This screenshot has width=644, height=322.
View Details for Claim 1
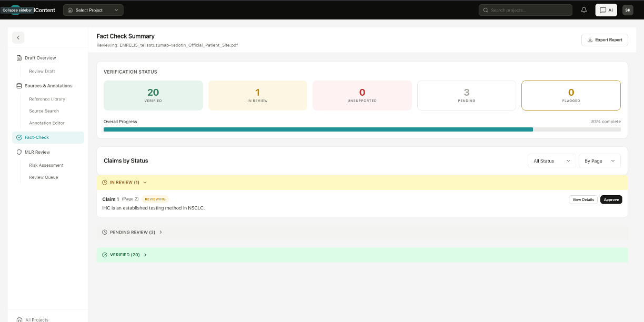coord(583,199)
